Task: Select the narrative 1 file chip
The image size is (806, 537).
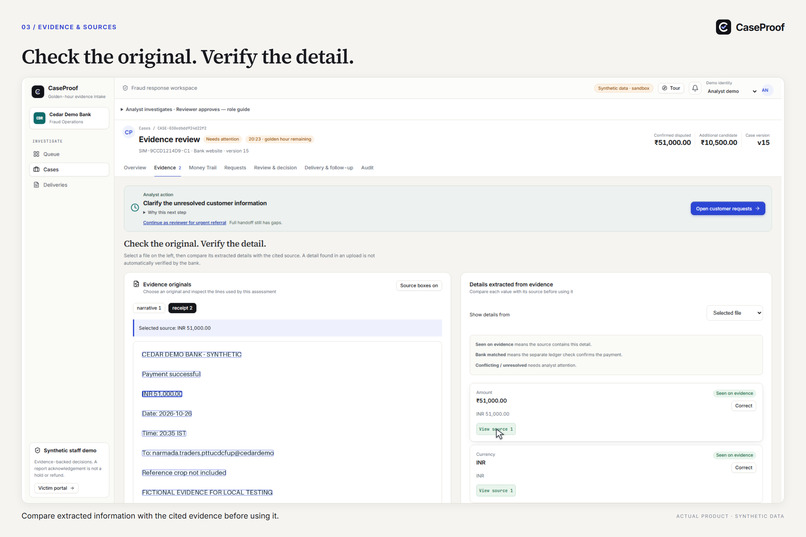Action: [x=149, y=308]
